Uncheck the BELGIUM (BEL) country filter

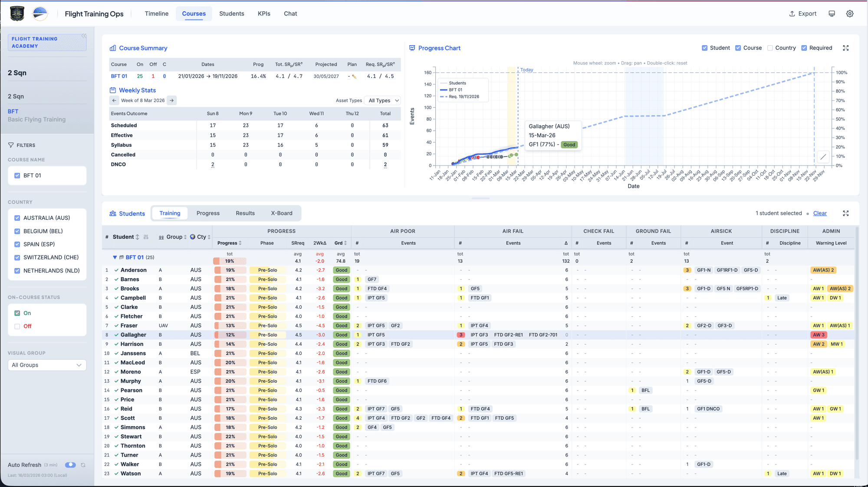point(16,231)
